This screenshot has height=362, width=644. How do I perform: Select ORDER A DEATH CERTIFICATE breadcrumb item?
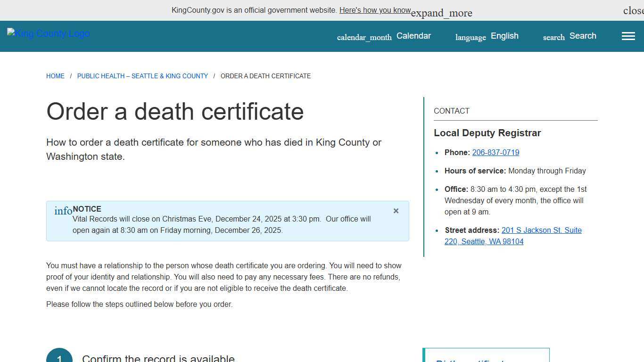click(x=265, y=76)
